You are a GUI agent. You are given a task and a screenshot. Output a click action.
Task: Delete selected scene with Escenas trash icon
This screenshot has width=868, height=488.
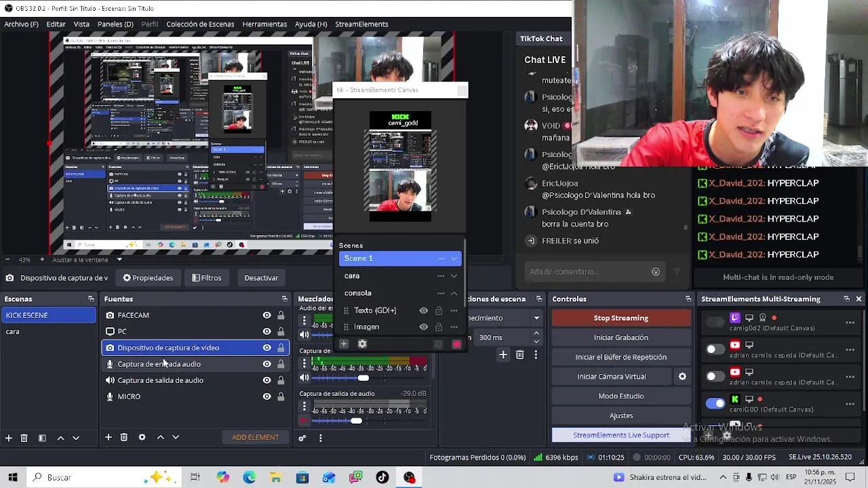[x=24, y=438]
